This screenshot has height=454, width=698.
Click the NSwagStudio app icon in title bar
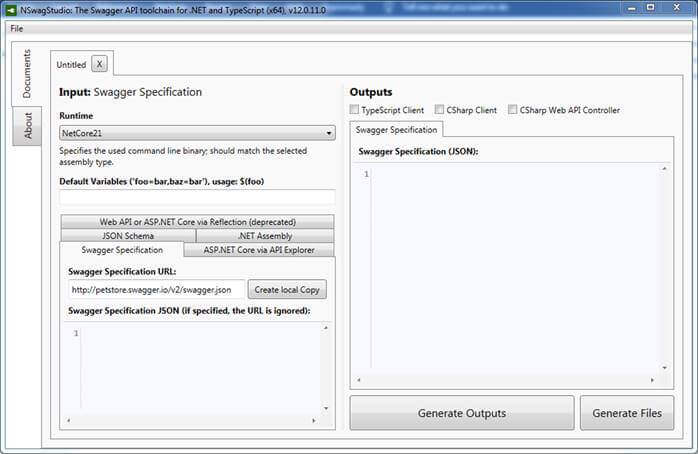pyautogui.click(x=11, y=10)
